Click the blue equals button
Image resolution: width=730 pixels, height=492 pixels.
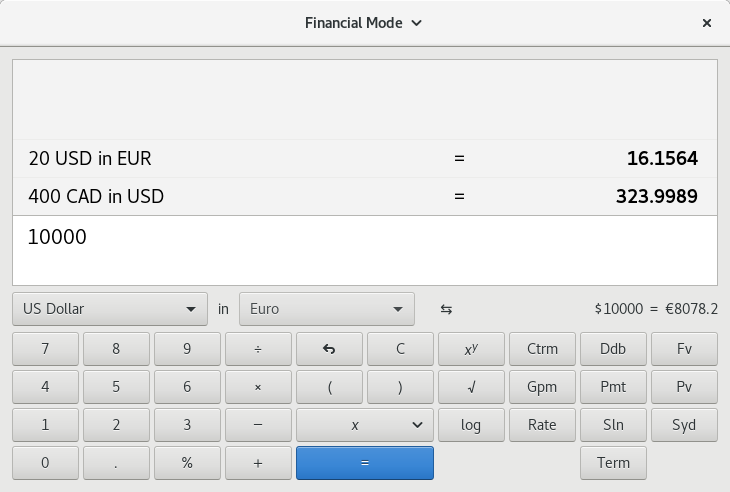click(x=364, y=463)
